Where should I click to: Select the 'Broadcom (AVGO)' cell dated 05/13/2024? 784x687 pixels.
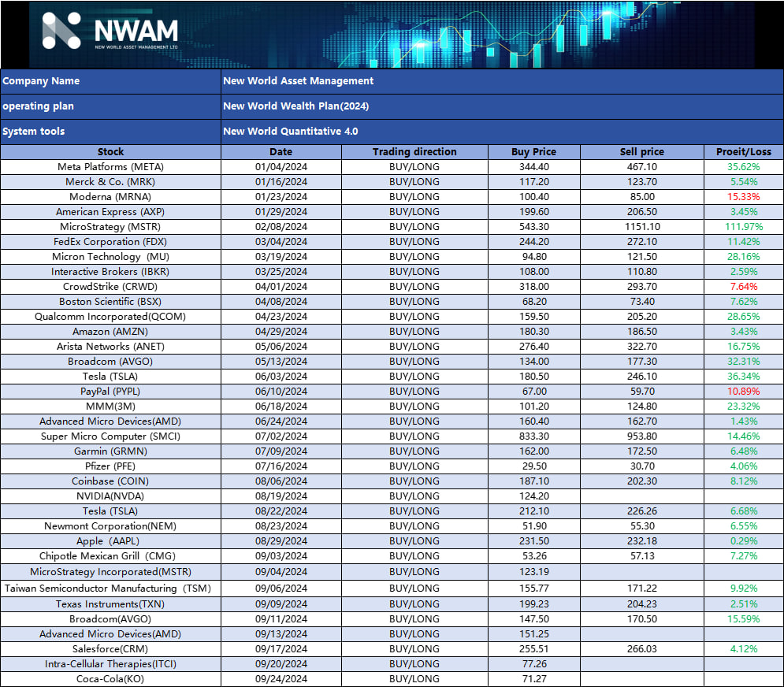coord(110,362)
